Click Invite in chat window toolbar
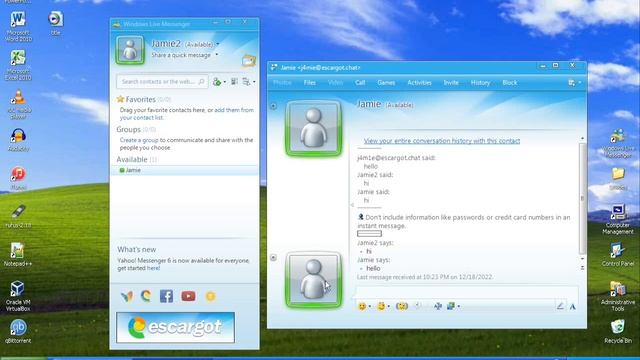Viewport: 640px width, 360px height. click(x=451, y=83)
